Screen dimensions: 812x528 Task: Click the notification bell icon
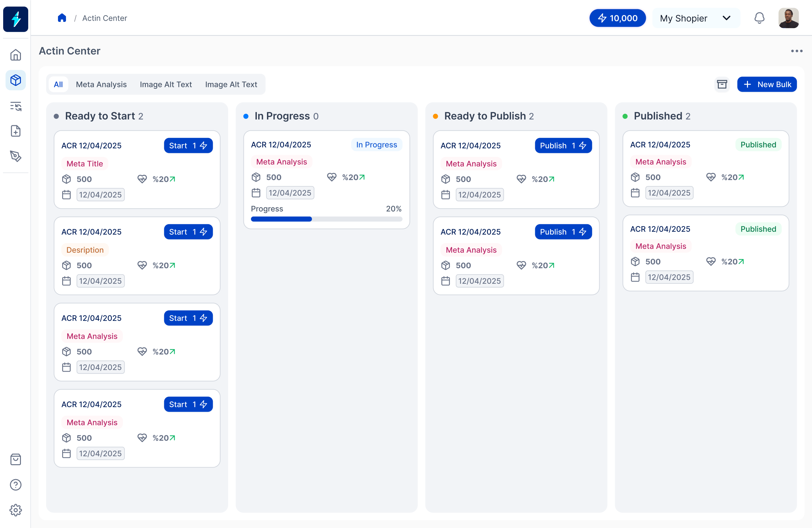[x=759, y=18]
